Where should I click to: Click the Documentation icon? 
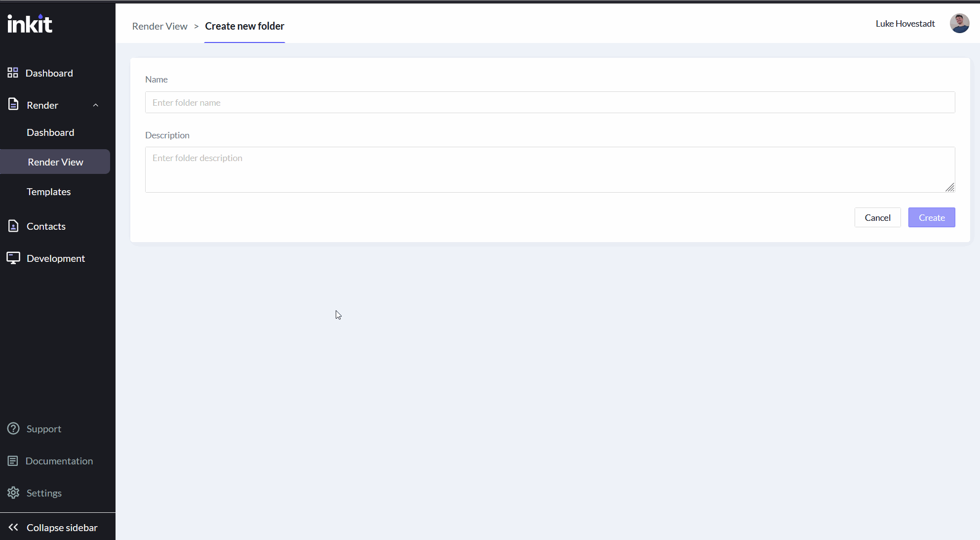(x=13, y=461)
